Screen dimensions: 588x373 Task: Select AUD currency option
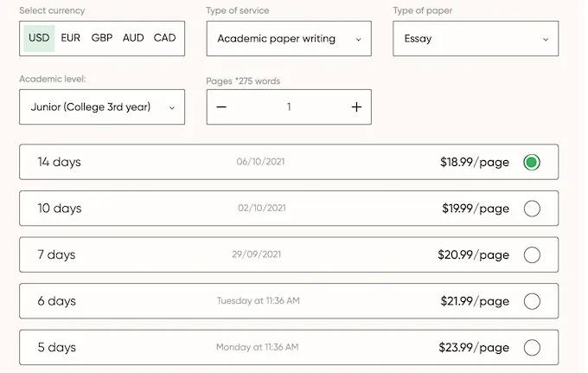133,38
